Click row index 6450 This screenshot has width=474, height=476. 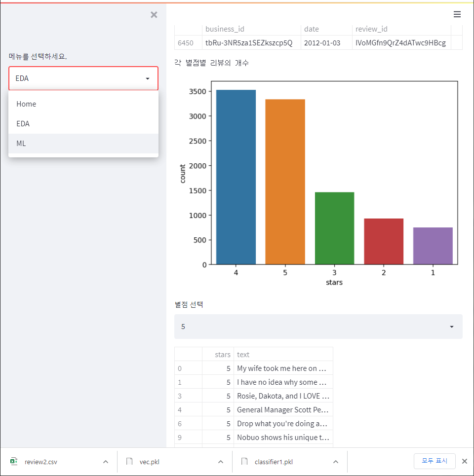point(188,43)
